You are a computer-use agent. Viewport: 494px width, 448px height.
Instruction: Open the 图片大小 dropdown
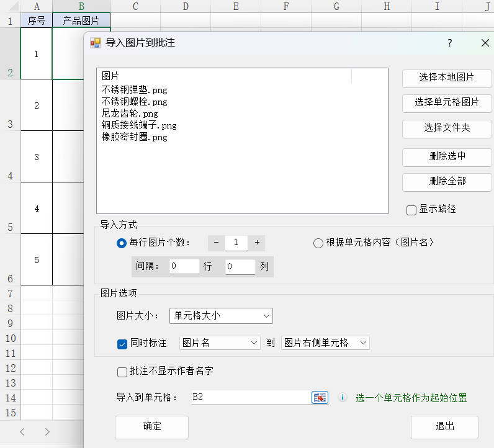click(x=221, y=316)
